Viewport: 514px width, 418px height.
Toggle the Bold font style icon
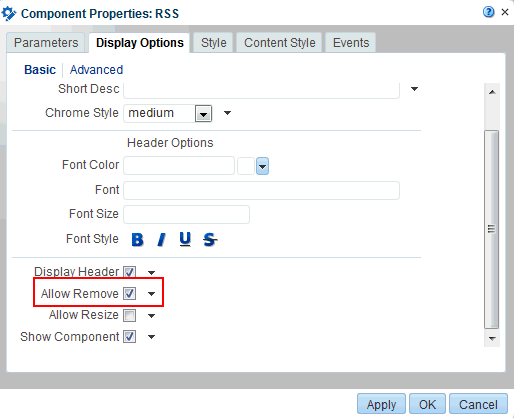(x=137, y=239)
